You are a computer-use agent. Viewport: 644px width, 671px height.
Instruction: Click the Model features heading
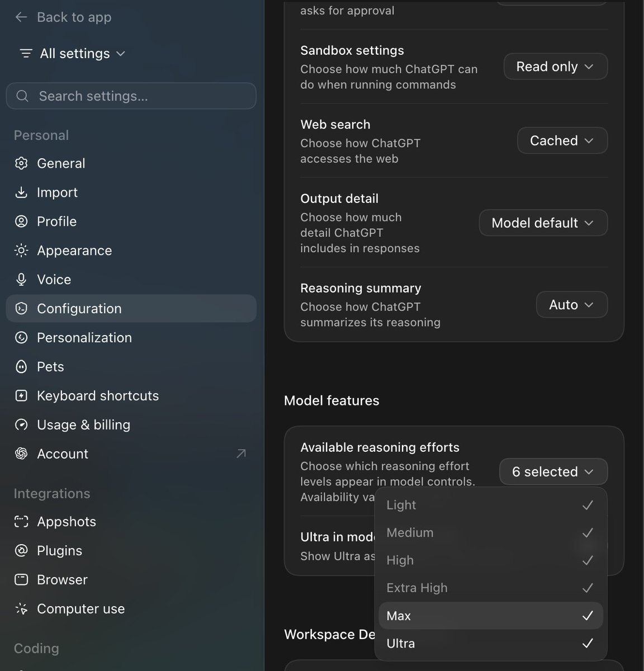pos(332,400)
